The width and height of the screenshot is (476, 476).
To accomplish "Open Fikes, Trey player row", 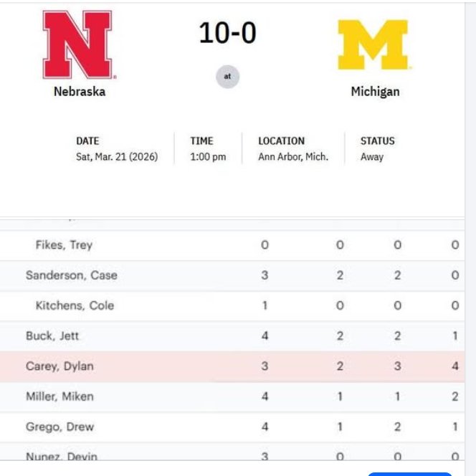I will click(232, 245).
